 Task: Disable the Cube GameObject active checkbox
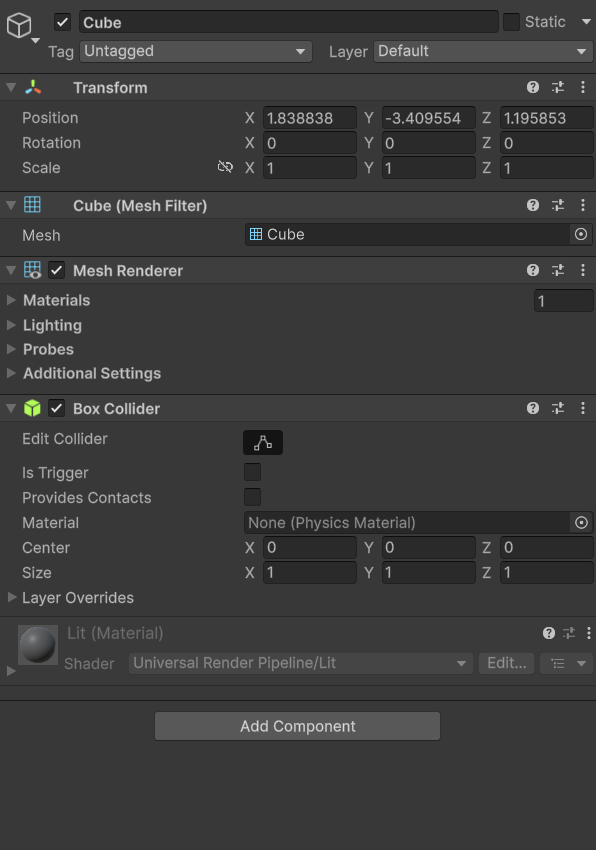click(62, 22)
